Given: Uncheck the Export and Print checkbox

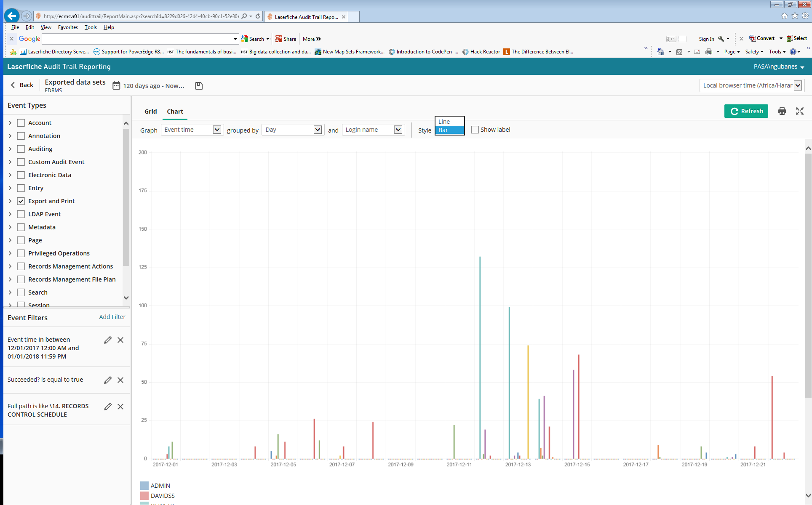Looking at the screenshot, I should 21,201.
